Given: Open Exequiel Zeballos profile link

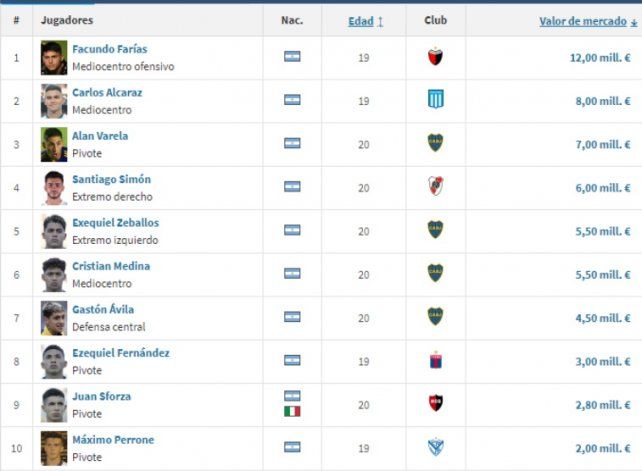Looking at the screenshot, I should 115,222.
